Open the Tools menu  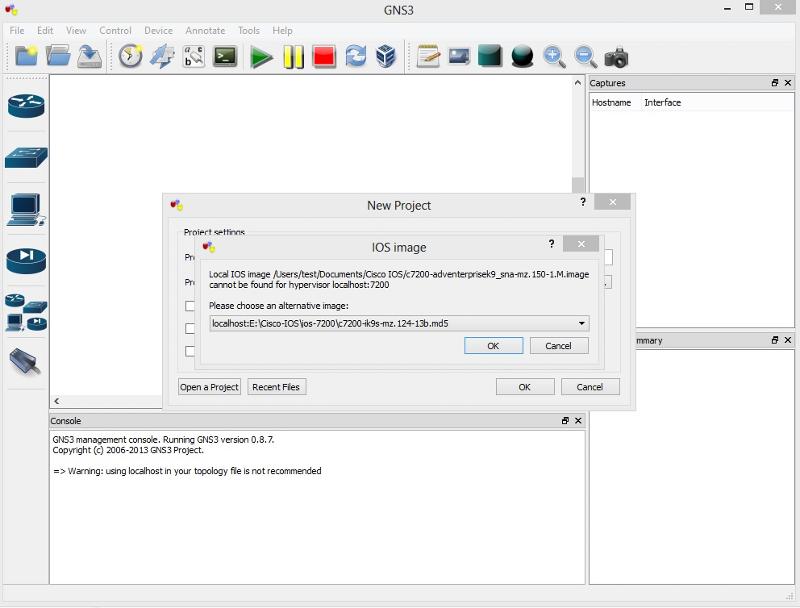point(248,31)
